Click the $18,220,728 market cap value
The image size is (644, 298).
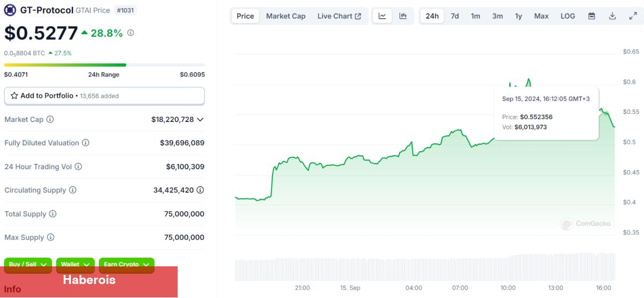coord(172,119)
